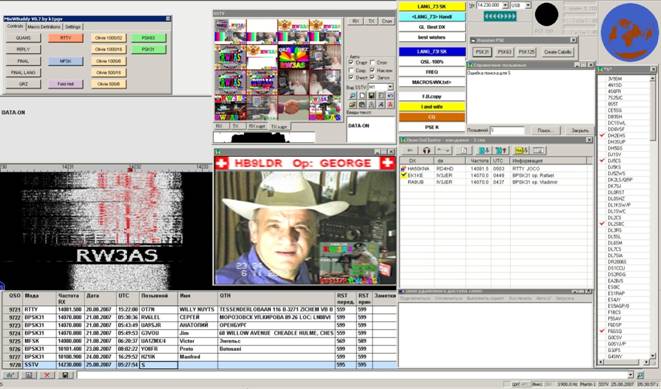The height and width of the screenshot is (389, 661).
Task: Click the undo arrow icon in SSTV tools
Action: (390, 96)
